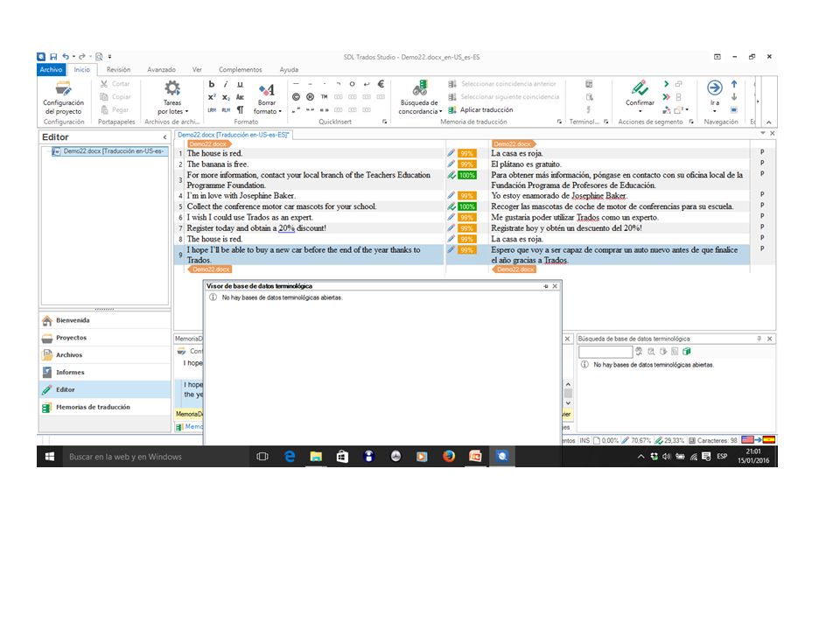Collapse the Editor navigation pane
Image resolution: width=840 pixels, height=630 pixels.
164,137
